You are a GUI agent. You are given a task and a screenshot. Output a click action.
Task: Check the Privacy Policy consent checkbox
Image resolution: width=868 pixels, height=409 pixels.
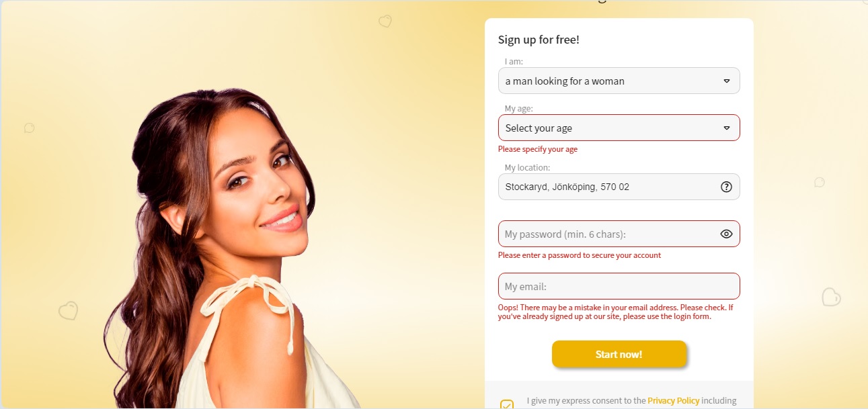(507, 405)
